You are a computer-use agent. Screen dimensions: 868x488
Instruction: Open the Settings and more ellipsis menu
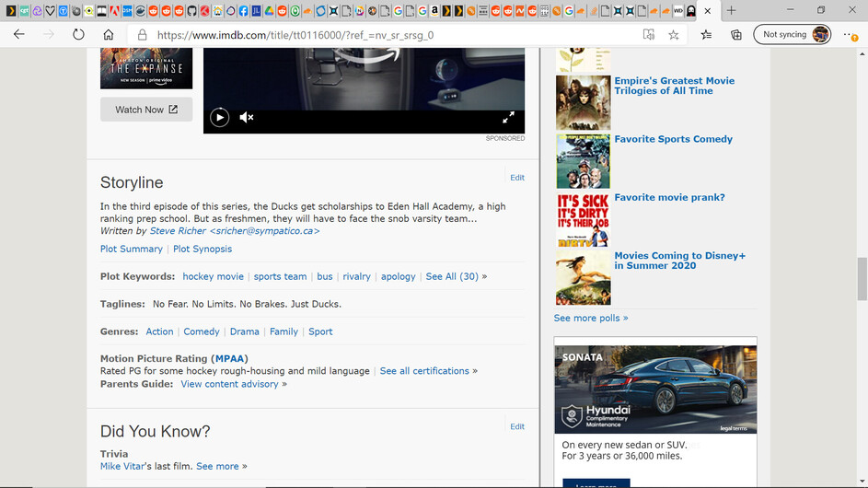tap(851, 35)
